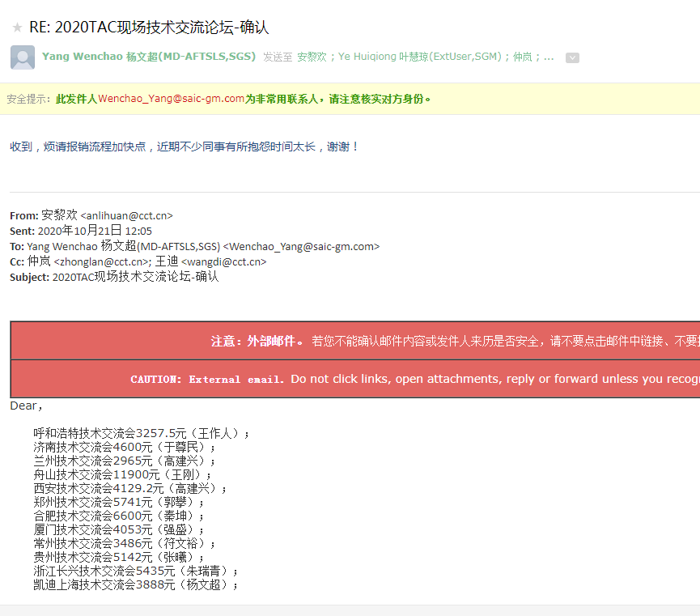Click the 呼和浩特技术交流会3257.5元 line

point(142,433)
